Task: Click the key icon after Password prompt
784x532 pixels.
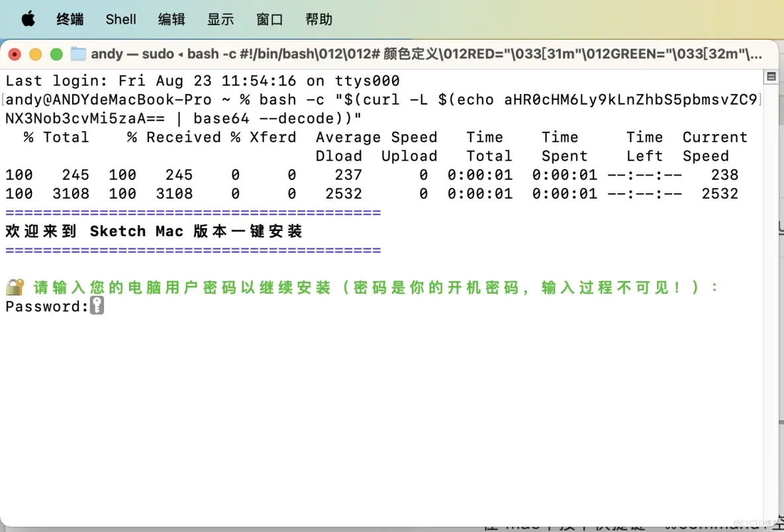Action: (97, 306)
